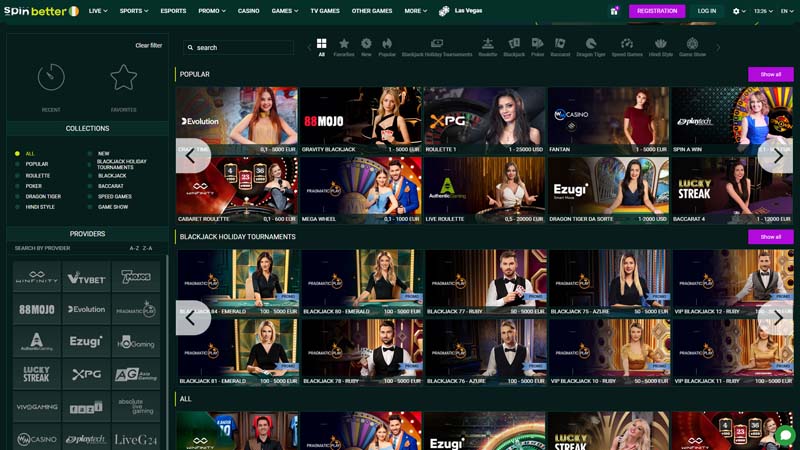Filter by 7Mojos provider logo

point(136,277)
